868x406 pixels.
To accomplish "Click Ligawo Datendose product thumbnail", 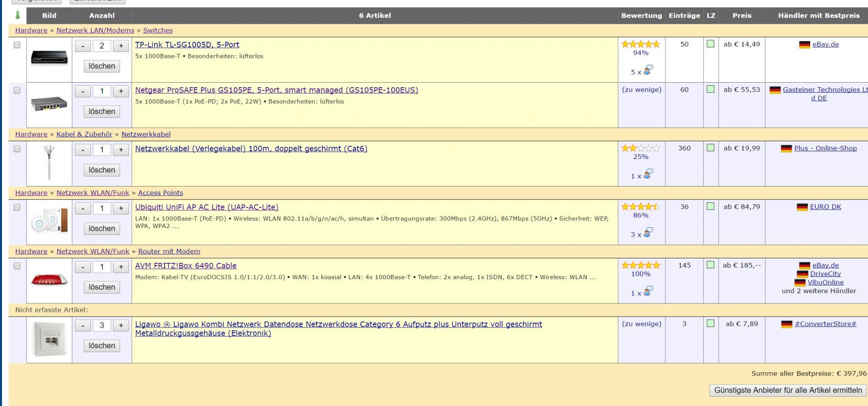I will [x=49, y=340].
